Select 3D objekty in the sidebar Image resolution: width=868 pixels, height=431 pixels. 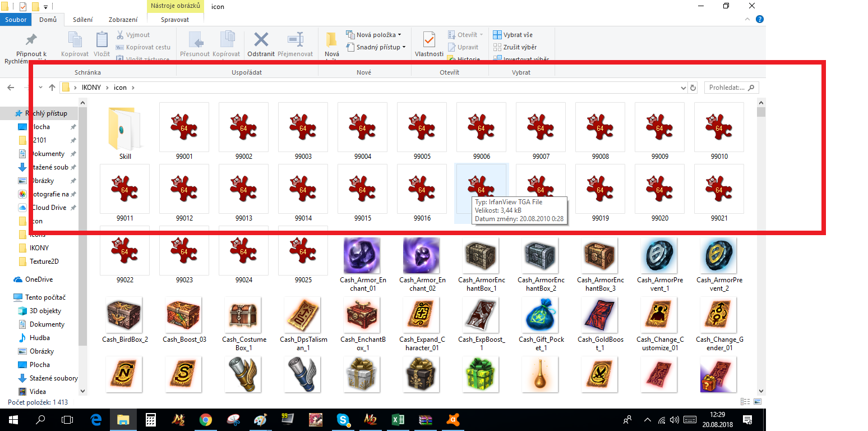[45, 311]
